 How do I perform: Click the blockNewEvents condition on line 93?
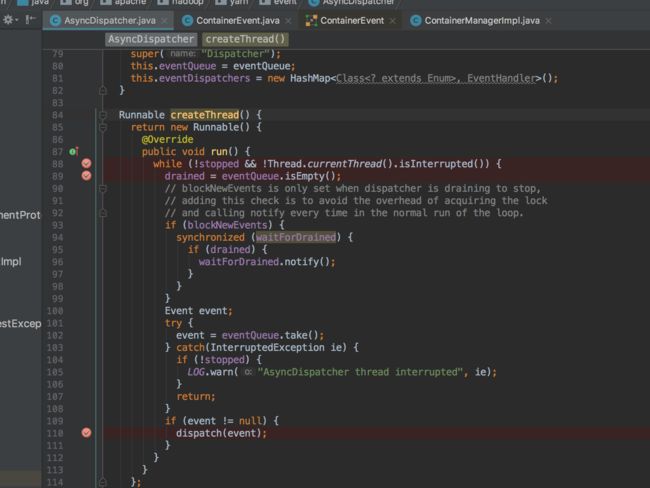227,225
